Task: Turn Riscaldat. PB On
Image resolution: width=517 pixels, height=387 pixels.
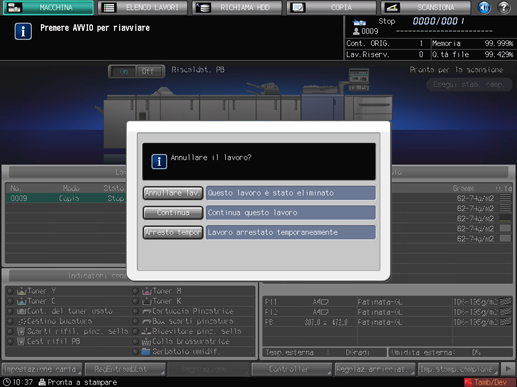Action: tap(123, 71)
